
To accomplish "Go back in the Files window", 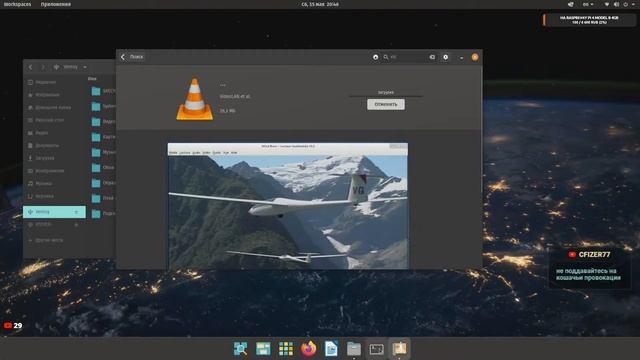I will coord(30,67).
